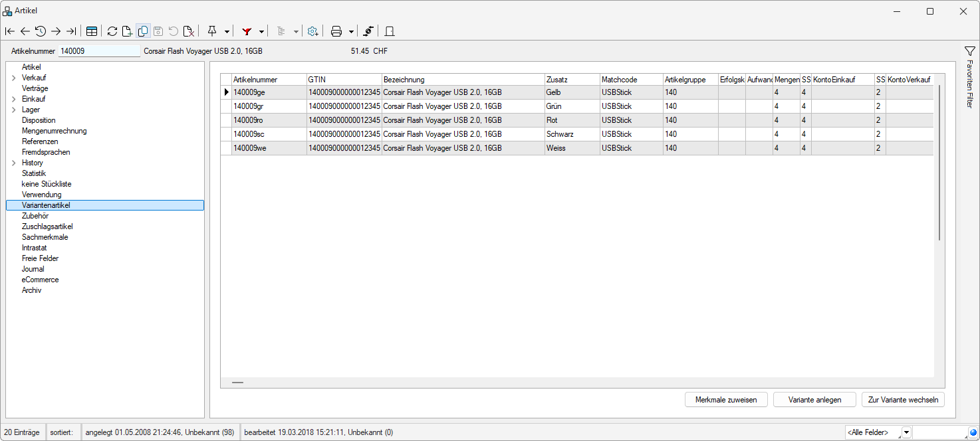Expand the Lager tree node
This screenshot has height=441, width=980.
point(14,110)
